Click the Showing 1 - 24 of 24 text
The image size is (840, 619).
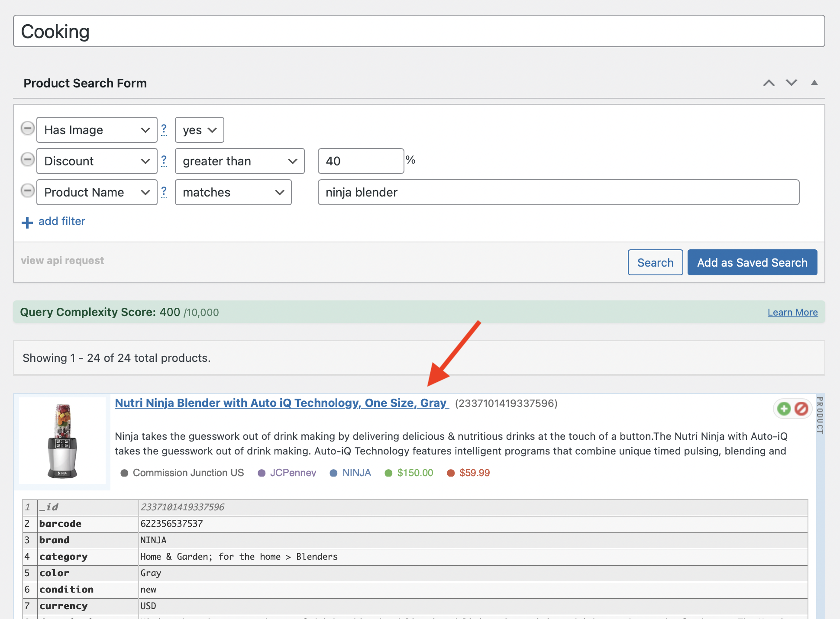116,358
